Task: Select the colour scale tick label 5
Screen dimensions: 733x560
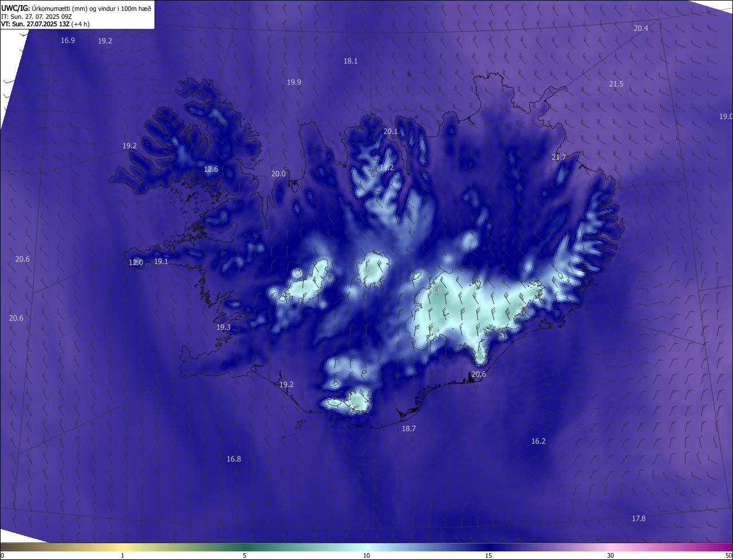Action: click(245, 555)
